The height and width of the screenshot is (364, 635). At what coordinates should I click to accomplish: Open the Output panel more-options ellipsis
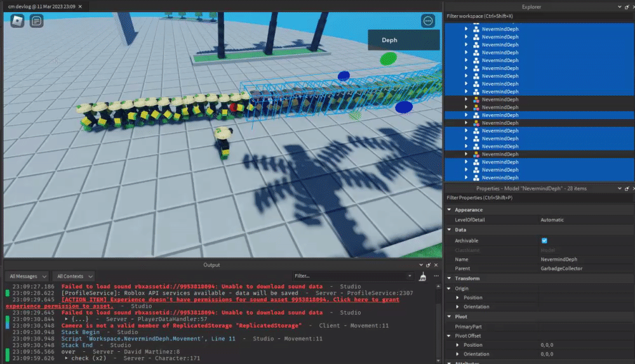[x=436, y=276]
